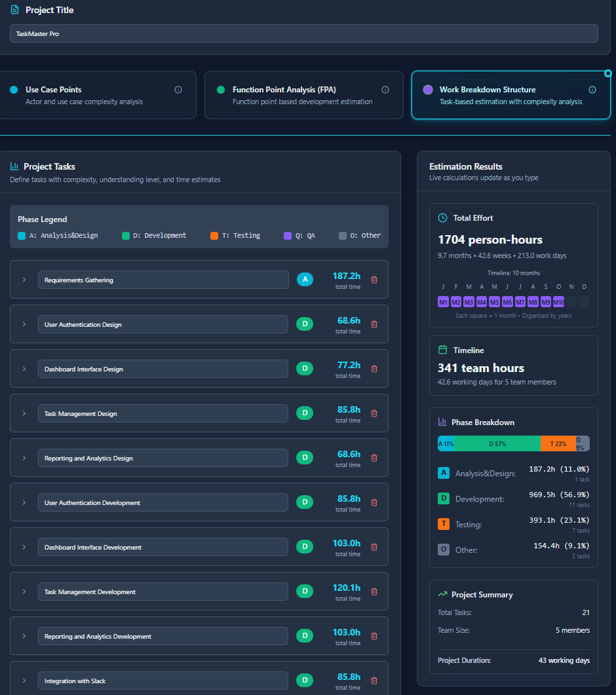
Task: Click the 341 team hours value
Action: point(481,368)
